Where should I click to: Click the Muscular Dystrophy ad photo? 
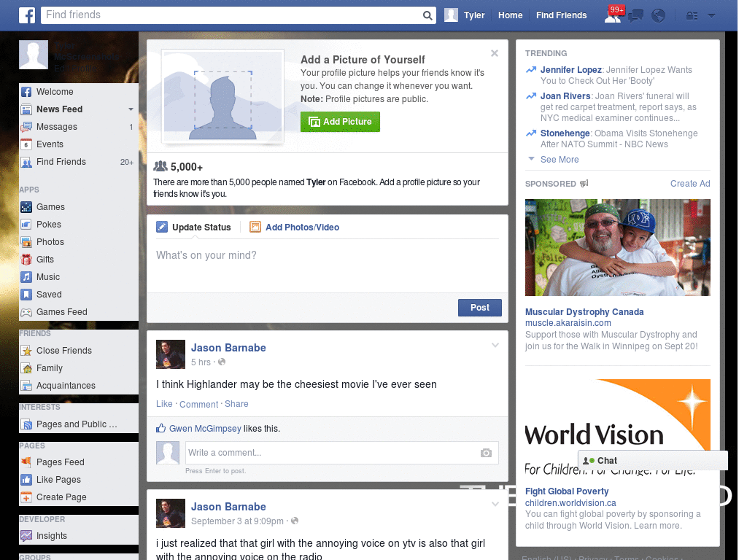[x=617, y=248]
